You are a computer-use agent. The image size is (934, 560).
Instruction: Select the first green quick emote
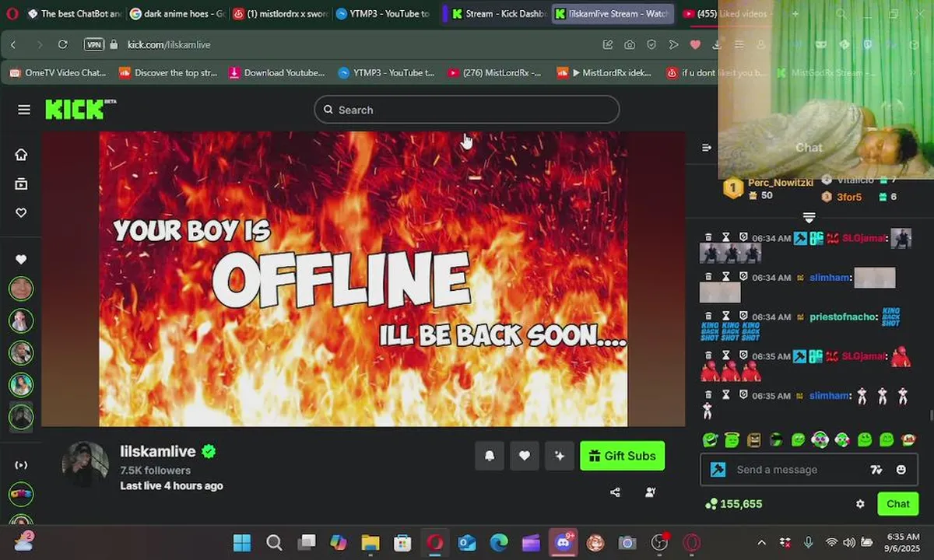pyautogui.click(x=709, y=440)
